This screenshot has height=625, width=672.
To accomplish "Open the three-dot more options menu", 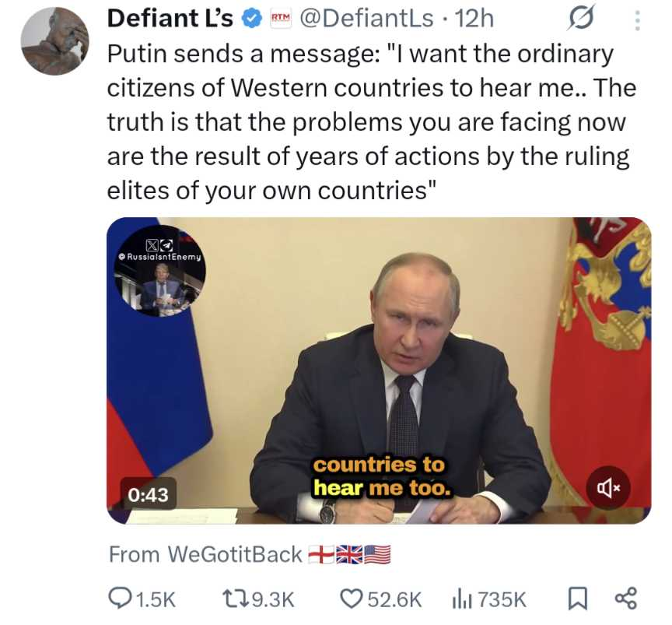I will (637, 20).
